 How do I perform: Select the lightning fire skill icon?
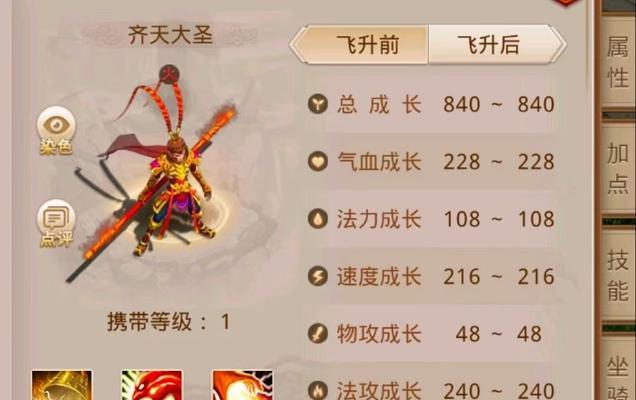pos(243,385)
